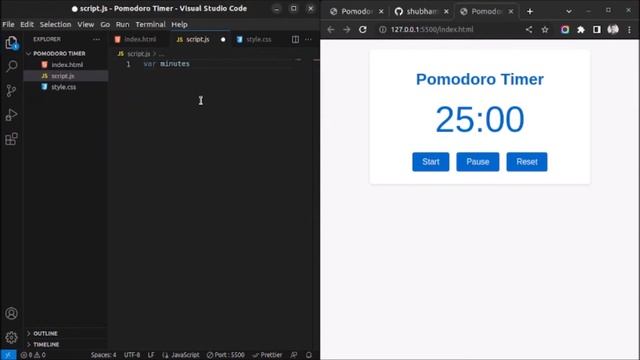Click the Port: 5500 Live Server status

(x=225, y=355)
